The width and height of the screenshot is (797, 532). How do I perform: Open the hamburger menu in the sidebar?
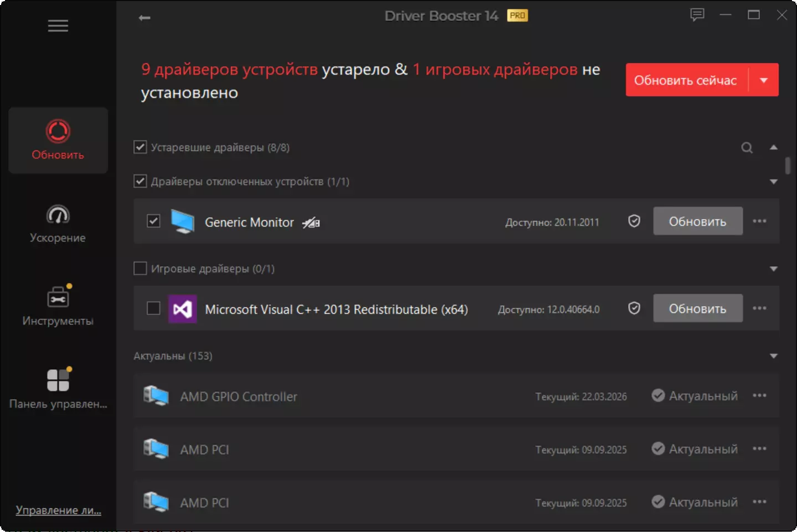tap(58, 26)
